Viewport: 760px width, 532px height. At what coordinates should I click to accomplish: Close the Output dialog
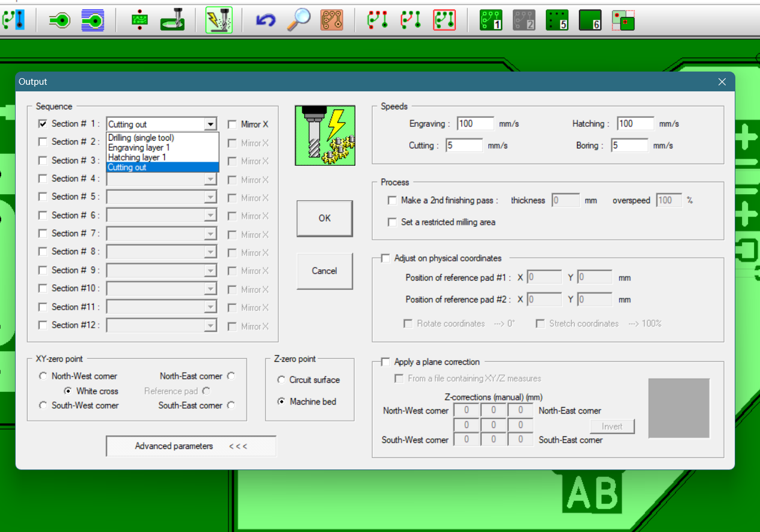click(722, 82)
